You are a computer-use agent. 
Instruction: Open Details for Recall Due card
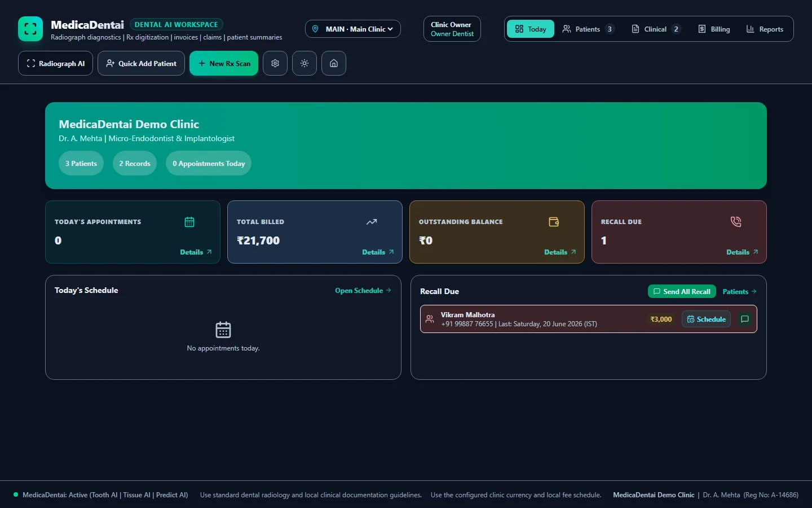(x=742, y=252)
